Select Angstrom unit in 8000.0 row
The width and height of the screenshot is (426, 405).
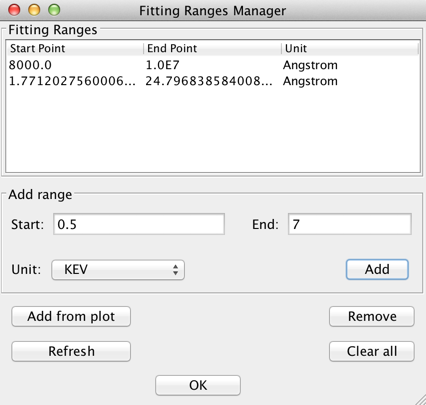click(x=310, y=65)
